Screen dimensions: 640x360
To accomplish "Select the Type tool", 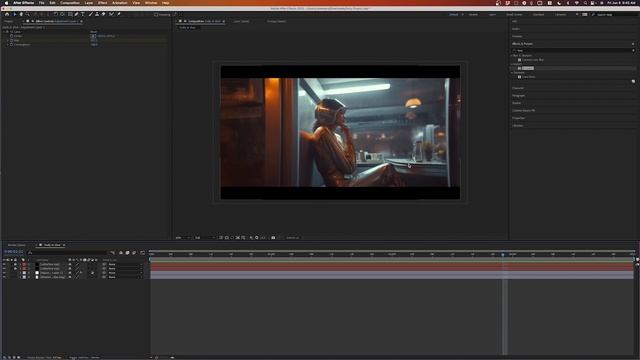I will click(83, 14).
